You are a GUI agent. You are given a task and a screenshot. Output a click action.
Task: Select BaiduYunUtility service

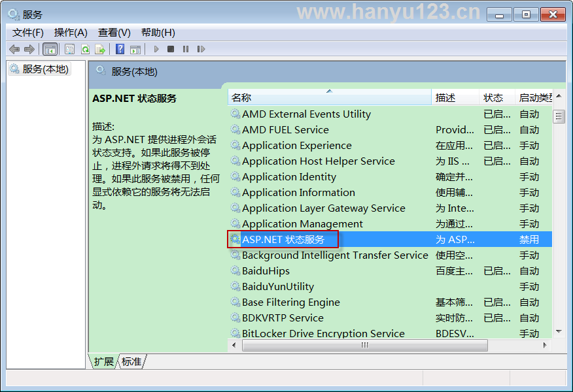pyautogui.click(x=390, y=287)
